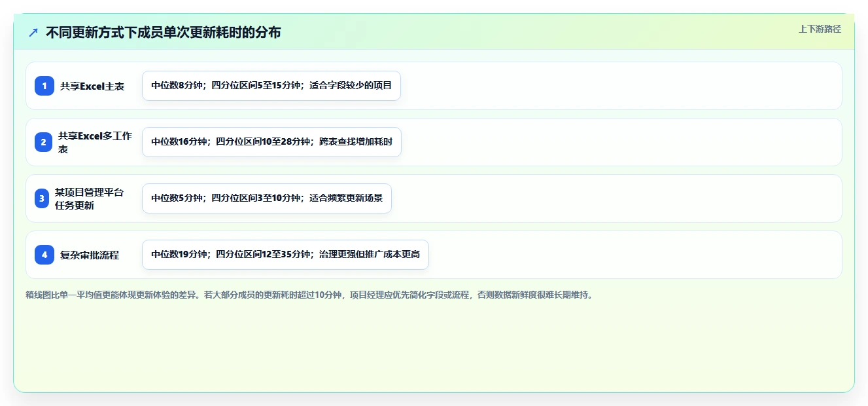Select number badge 1 for 共享Excel主表
The width and height of the screenshot is (868, 406).
44,86
